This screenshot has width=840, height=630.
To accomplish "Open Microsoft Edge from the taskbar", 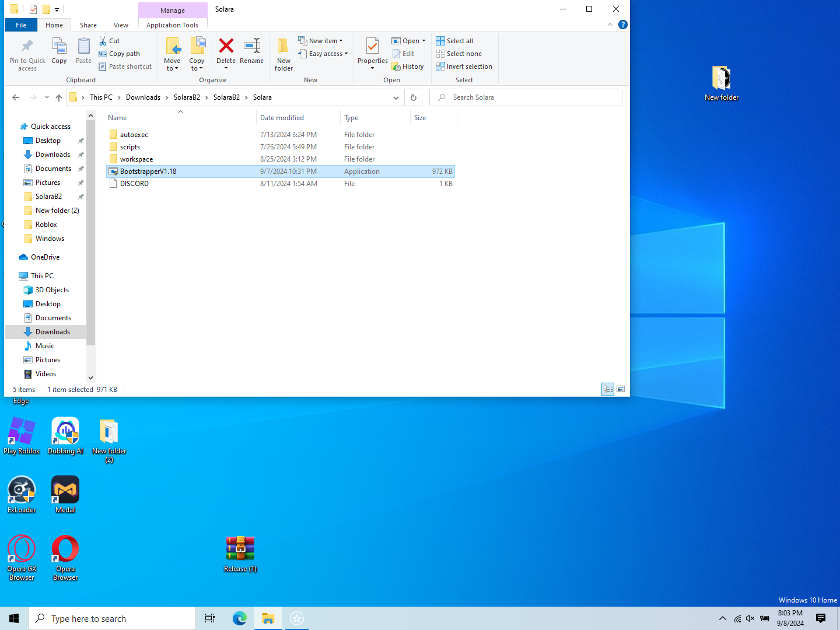I will pos(239,618).
